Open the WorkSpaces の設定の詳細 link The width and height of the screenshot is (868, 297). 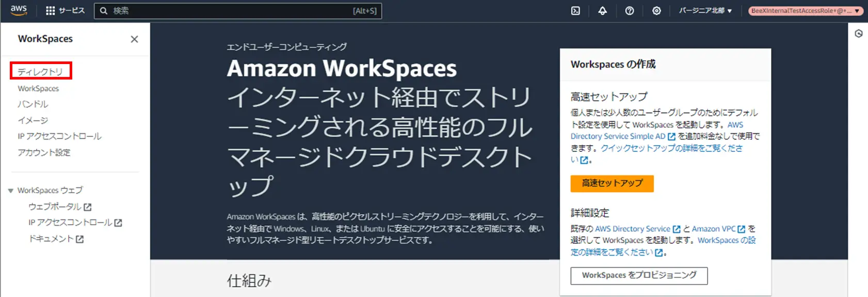tap(727, 240)
